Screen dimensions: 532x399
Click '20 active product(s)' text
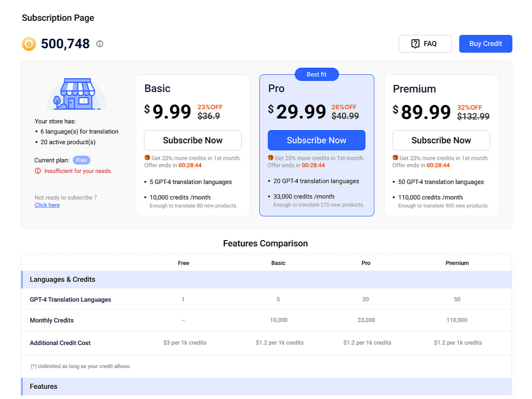pos(68,142)
